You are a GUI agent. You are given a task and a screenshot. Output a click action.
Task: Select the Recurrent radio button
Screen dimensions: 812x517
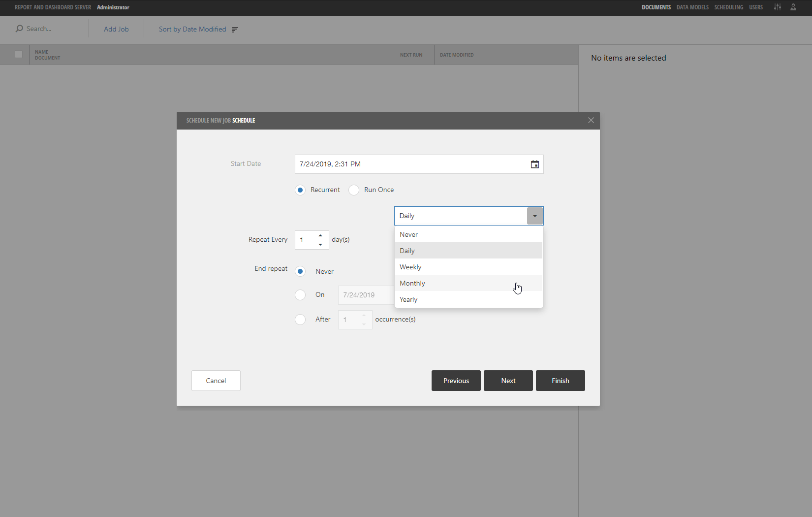[x=300, y=190]
